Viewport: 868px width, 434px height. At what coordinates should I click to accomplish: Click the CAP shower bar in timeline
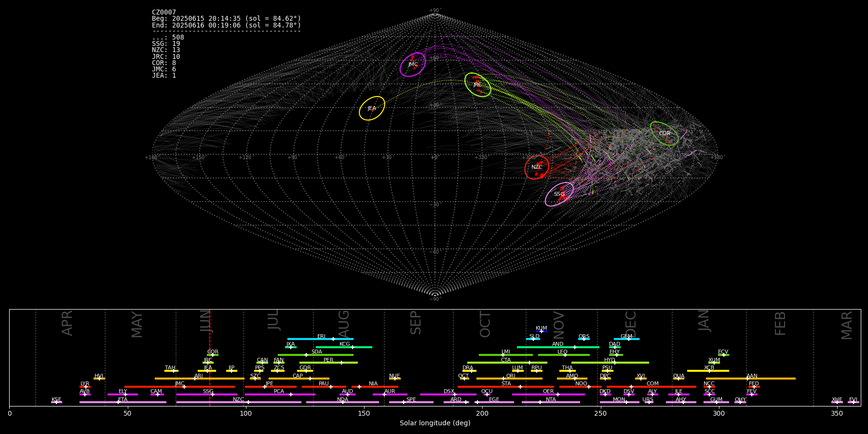pos(299,379)
